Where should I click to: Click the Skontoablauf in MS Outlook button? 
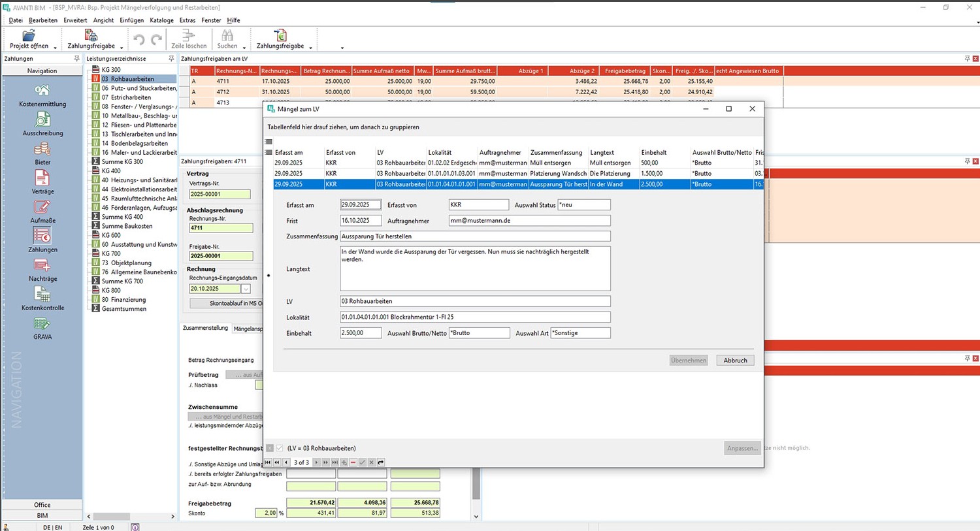pos(226,304)
